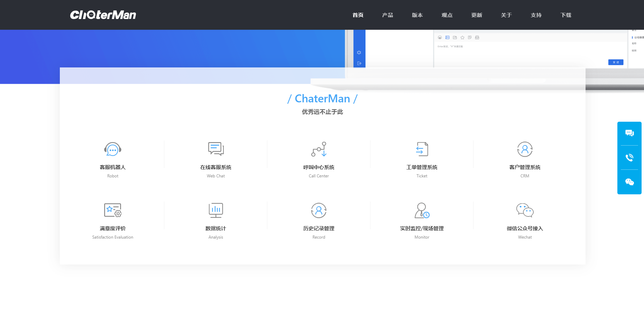Click the 历史记录管理 record icon

(319, 210)
